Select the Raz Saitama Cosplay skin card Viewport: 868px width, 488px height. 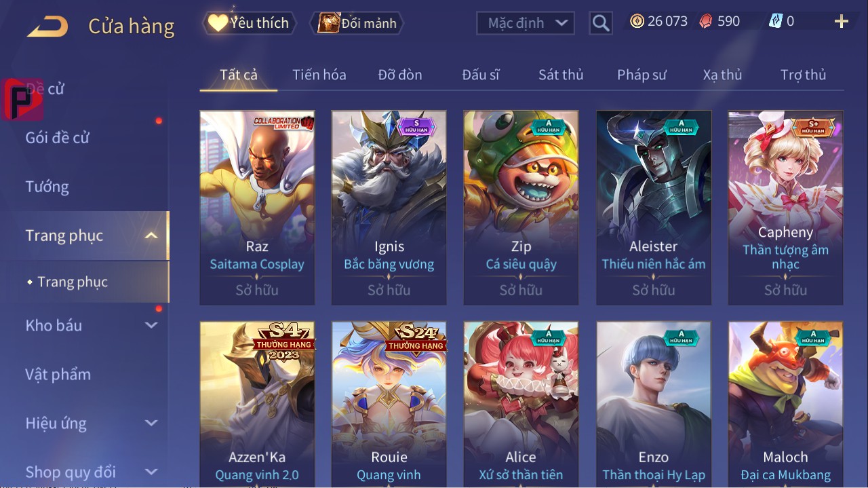(257, 208)
